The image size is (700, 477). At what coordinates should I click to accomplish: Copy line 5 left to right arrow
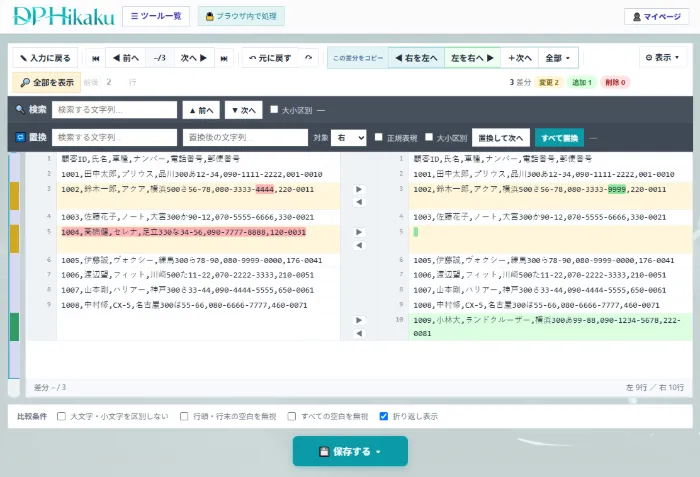coord(359,232)
